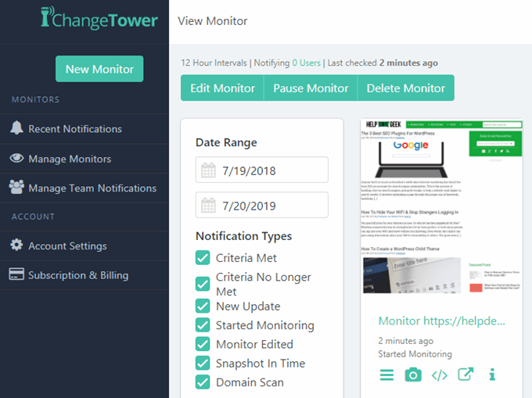Click the Last checked 2 minutes ago text
This screenshot has width=532, height=398.
point(383,63)
